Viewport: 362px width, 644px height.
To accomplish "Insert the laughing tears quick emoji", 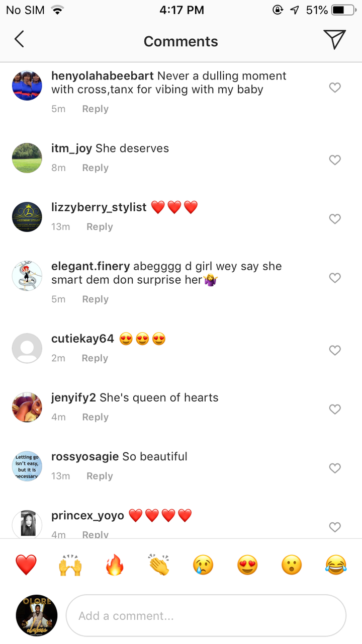I will 336,565.
